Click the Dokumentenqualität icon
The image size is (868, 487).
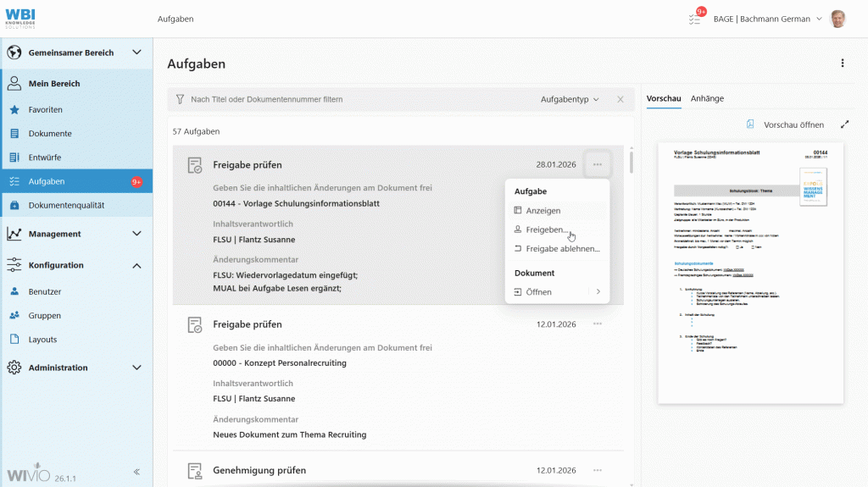(14, 205)
